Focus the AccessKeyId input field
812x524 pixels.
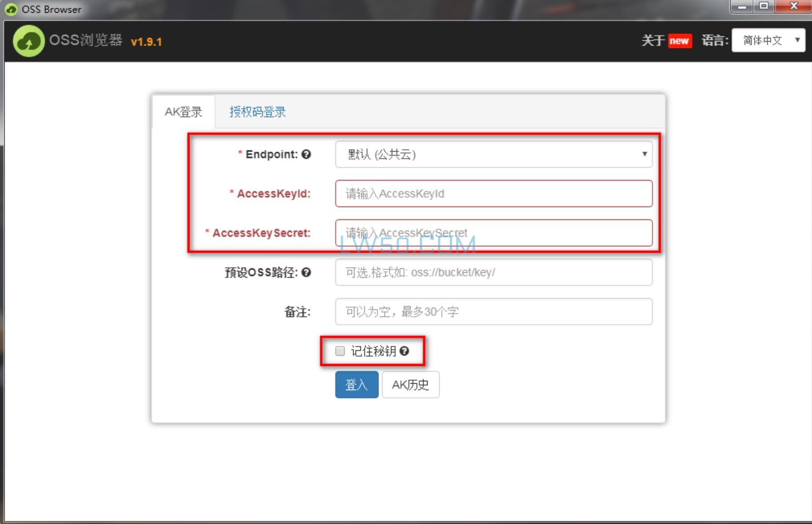(x=493, y=194)
